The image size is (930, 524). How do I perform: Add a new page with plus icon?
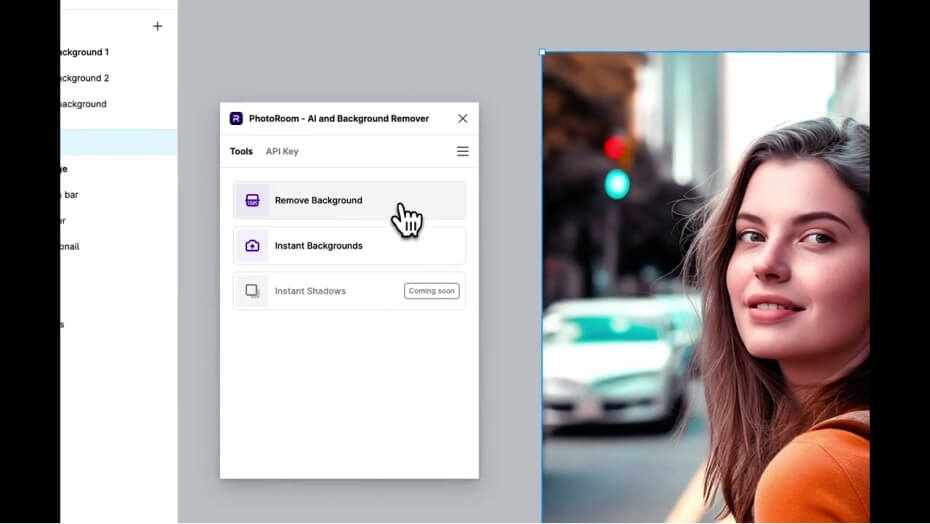(157, 26)
